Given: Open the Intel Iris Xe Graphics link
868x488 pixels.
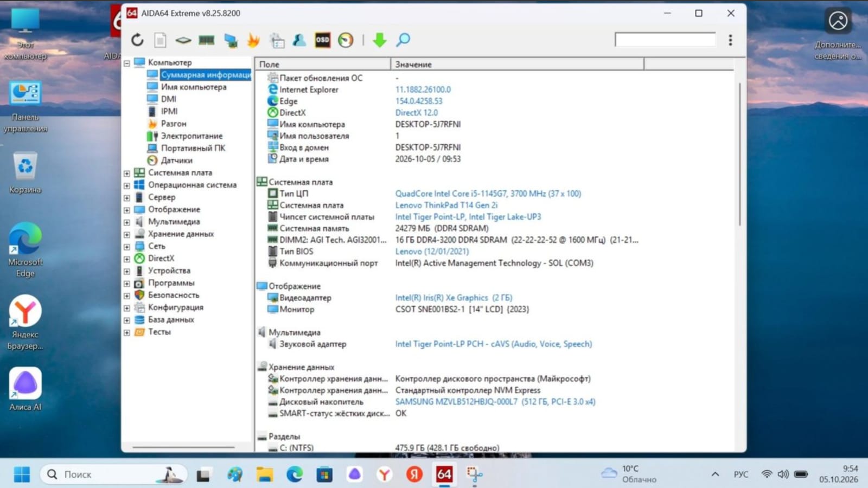Looking at the screenshot, I should (454, 298).
